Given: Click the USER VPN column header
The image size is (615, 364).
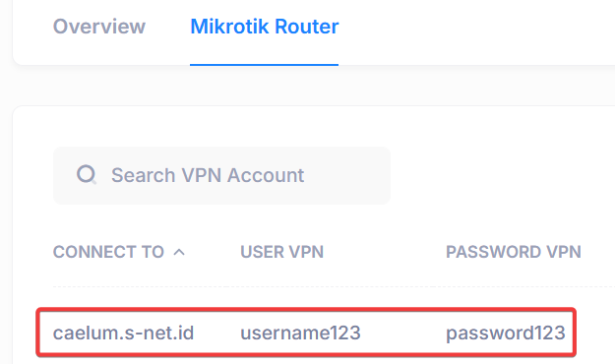Looking at the screenshot, I should (x=281, y=252).
